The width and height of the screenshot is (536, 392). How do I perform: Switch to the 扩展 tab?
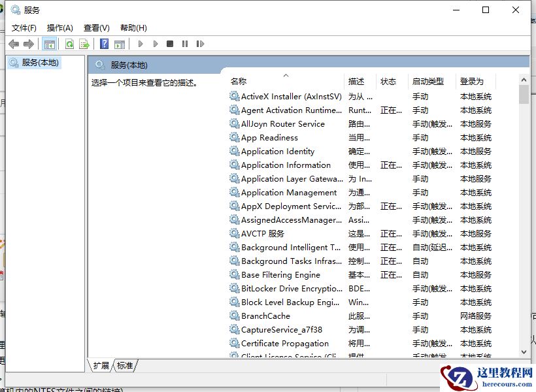101,366
